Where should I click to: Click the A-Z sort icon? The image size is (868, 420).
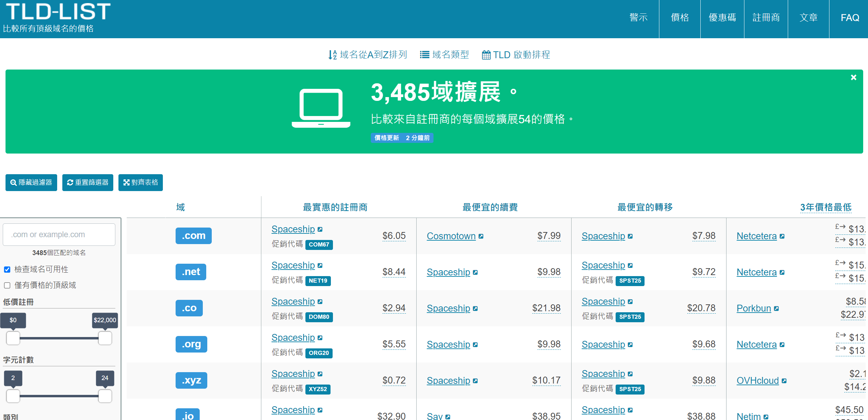coord(332,55)
